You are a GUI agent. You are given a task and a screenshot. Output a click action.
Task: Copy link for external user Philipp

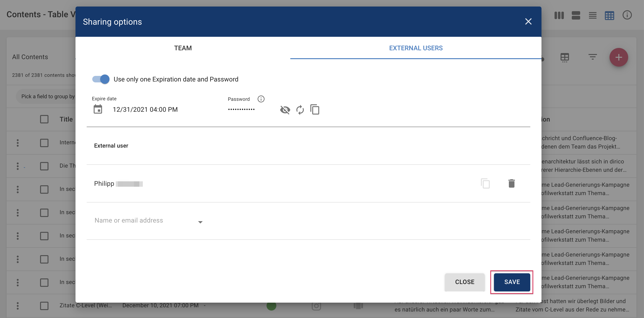[485, 183]
